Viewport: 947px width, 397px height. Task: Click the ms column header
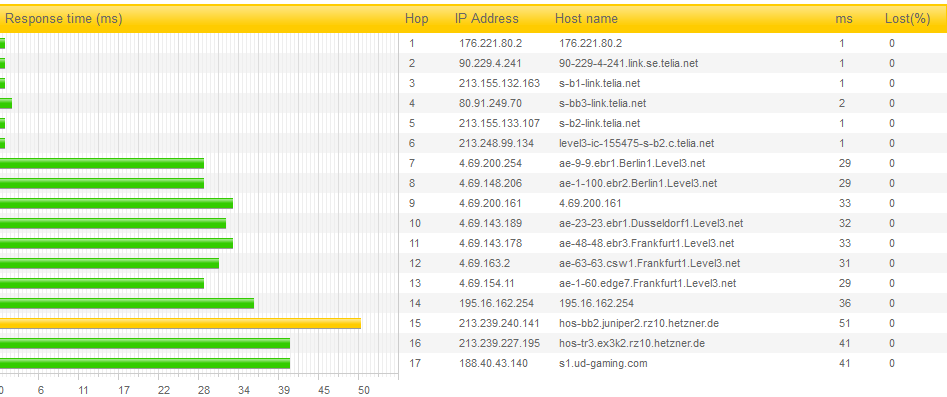coord(844,19)
